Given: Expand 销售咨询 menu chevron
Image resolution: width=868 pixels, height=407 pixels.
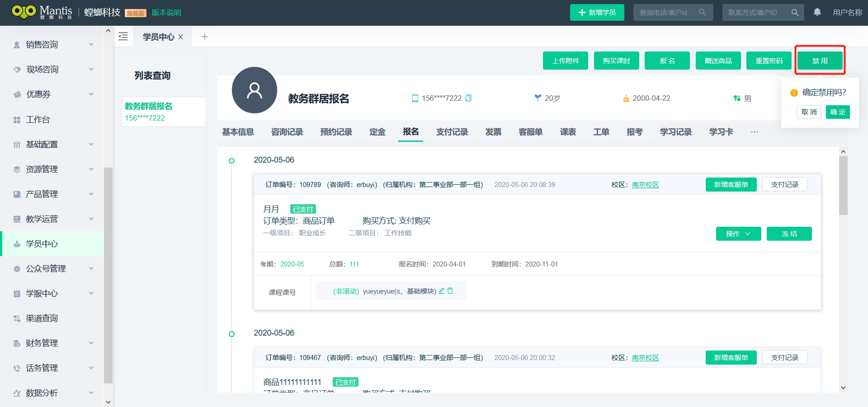Looking at the screenshot, I should (91, 44).
